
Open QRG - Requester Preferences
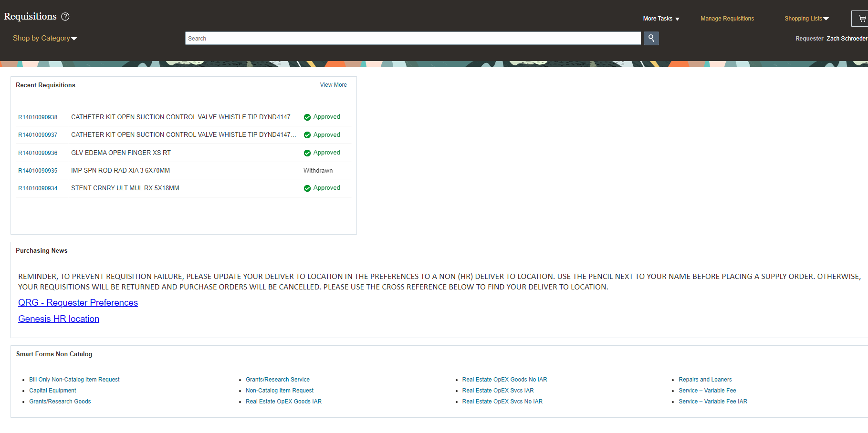coord(78,302)
